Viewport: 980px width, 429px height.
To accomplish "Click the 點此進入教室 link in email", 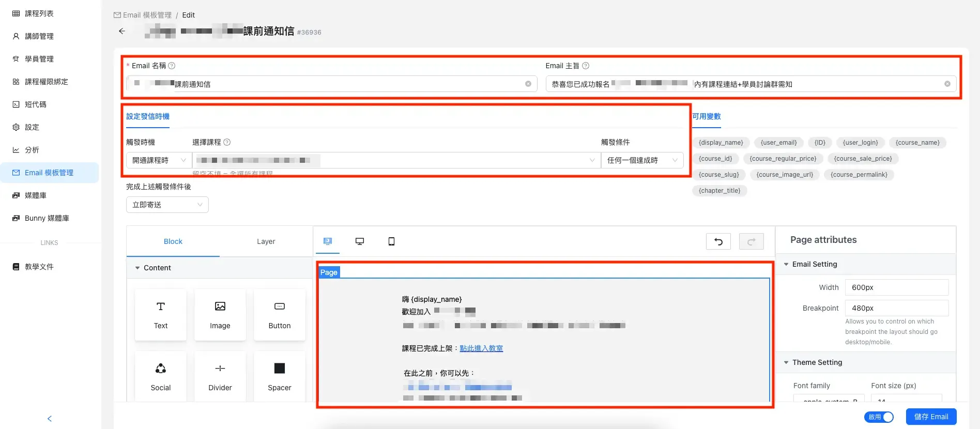I will (481, 348).
